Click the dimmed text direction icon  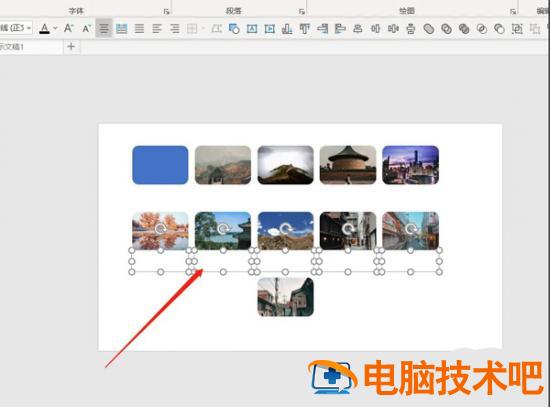[x=216, y=28]
